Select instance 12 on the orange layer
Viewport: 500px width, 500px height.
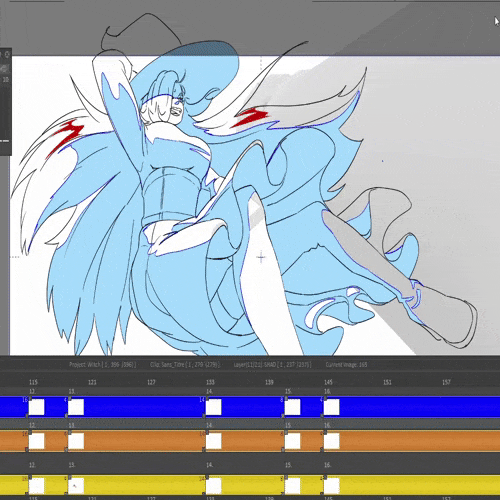[36, 441]
